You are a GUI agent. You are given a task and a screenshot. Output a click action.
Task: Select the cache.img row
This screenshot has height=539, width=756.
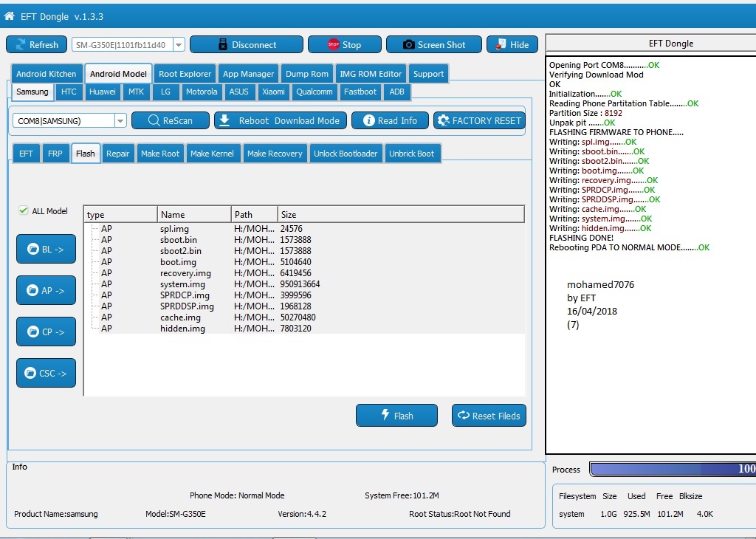pos(304,317)
